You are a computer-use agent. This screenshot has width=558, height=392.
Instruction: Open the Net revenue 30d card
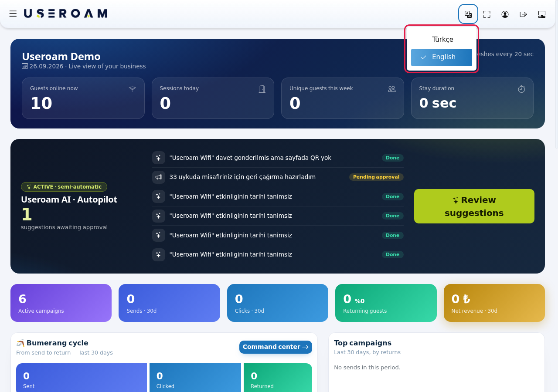pyautogui.click(x=494, y=303)
